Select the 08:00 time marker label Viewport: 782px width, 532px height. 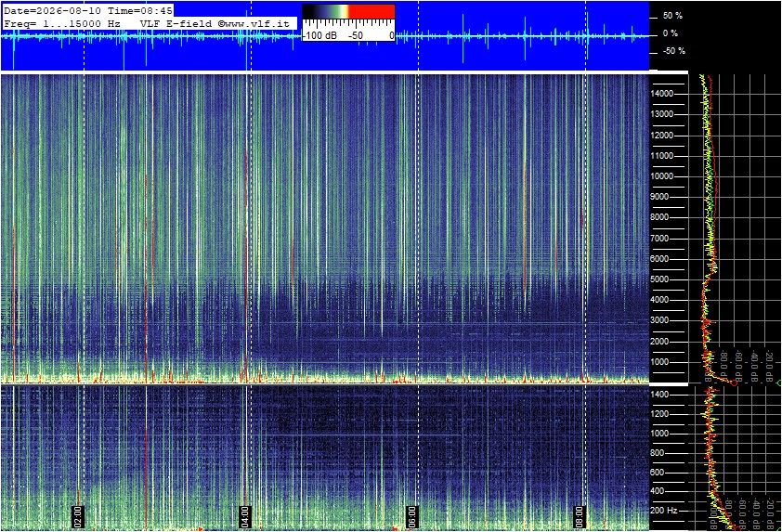pos(579,516)
